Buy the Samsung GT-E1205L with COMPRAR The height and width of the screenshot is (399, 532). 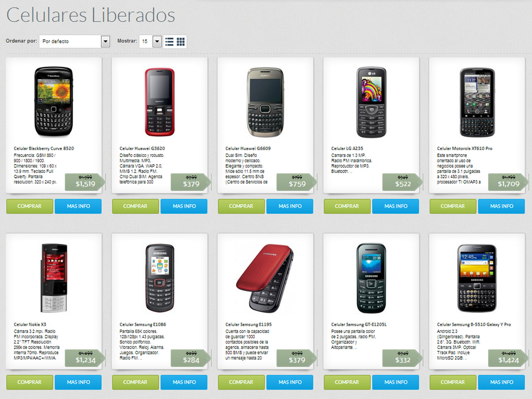pos(347,382)
